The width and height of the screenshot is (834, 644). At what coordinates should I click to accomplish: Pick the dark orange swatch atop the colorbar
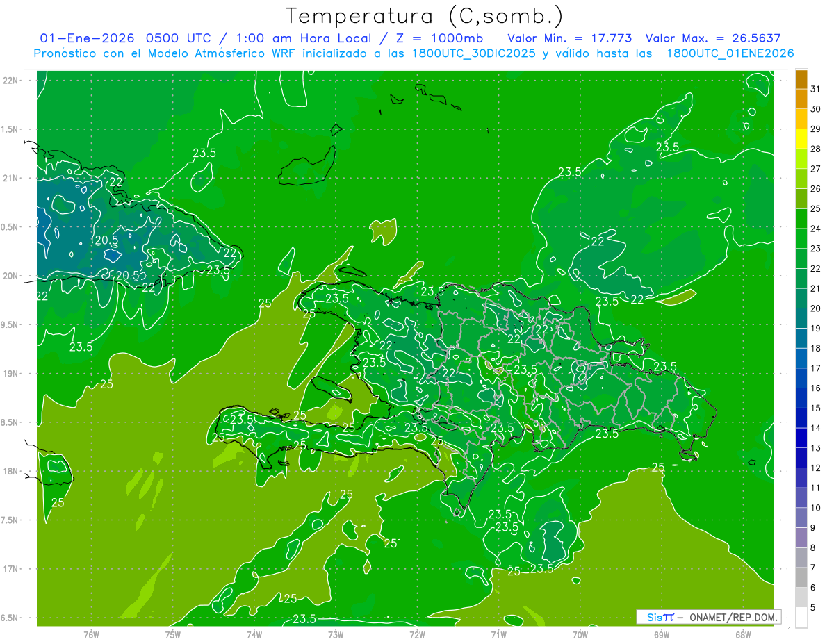click(x=801, y=79)
